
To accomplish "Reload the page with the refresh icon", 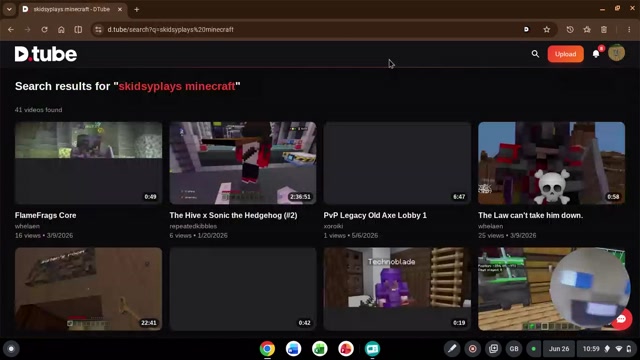I will point(44,29).
